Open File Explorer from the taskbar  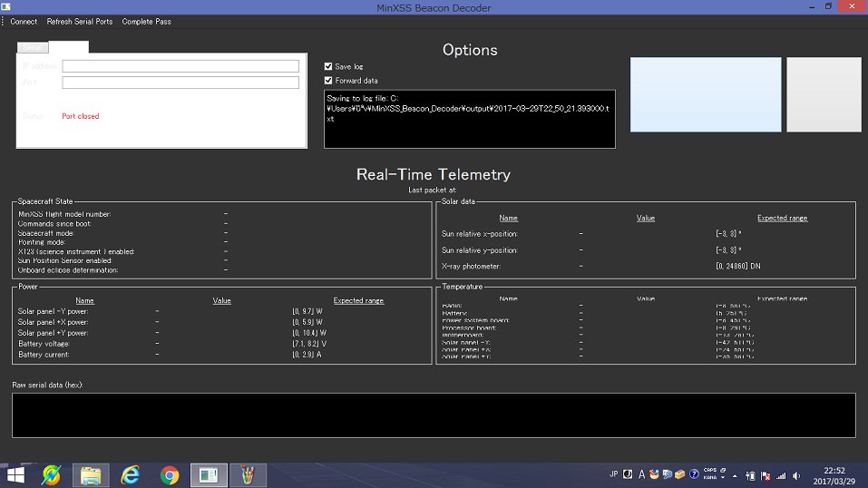tap(91, 475)
